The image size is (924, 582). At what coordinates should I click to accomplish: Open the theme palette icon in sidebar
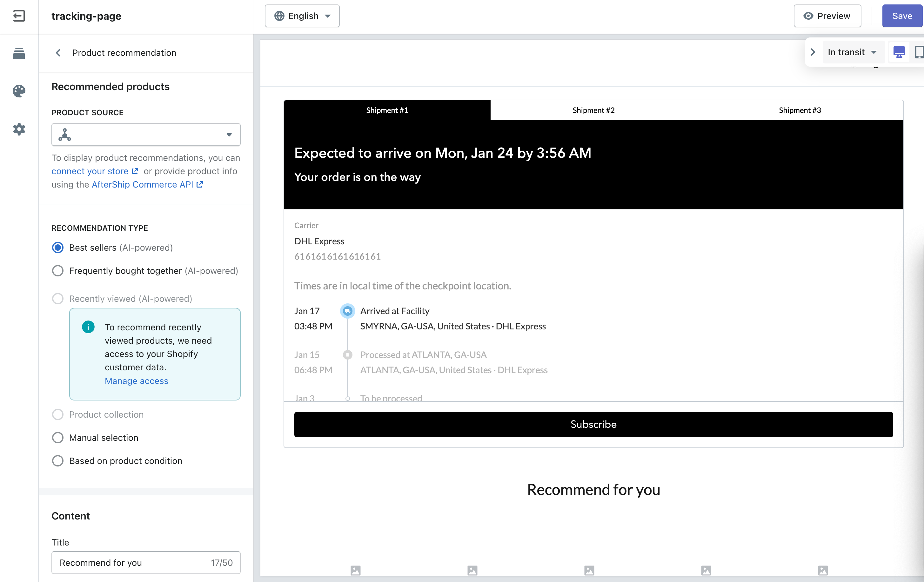(19, 91)
